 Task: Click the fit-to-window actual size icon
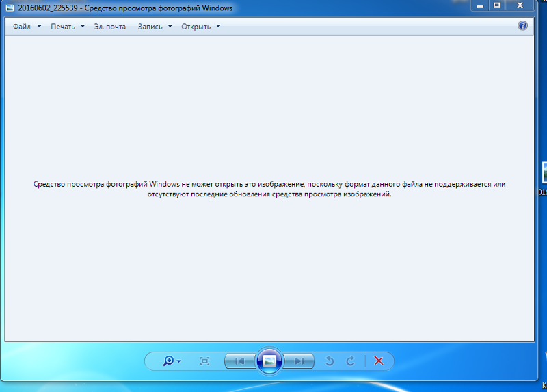click(204, 361)
